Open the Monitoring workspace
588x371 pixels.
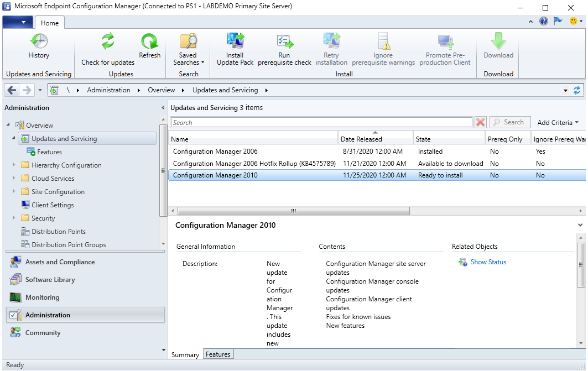[x=42, y=297]
